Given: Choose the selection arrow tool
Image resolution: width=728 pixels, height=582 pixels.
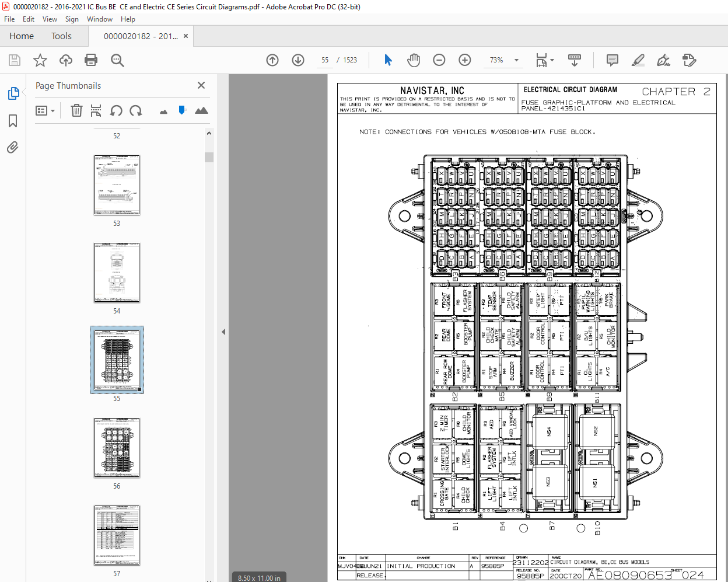Looking at the screenshot, I should (x=388, y=60).
